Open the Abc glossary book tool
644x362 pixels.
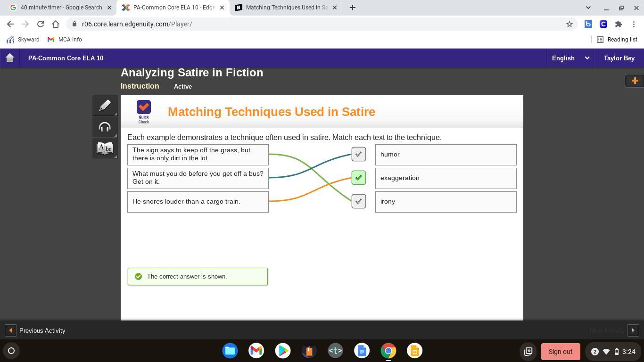tap(105, 148)
